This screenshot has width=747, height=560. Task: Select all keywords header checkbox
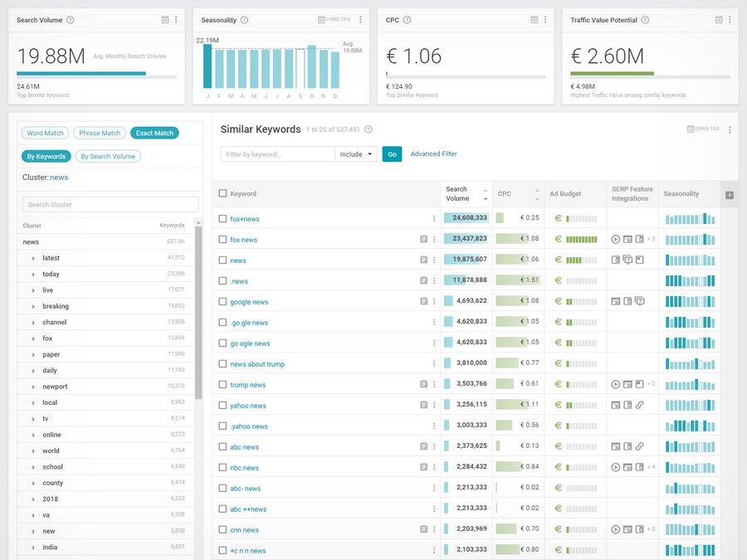pyautogui.click(x=222, y=193)
